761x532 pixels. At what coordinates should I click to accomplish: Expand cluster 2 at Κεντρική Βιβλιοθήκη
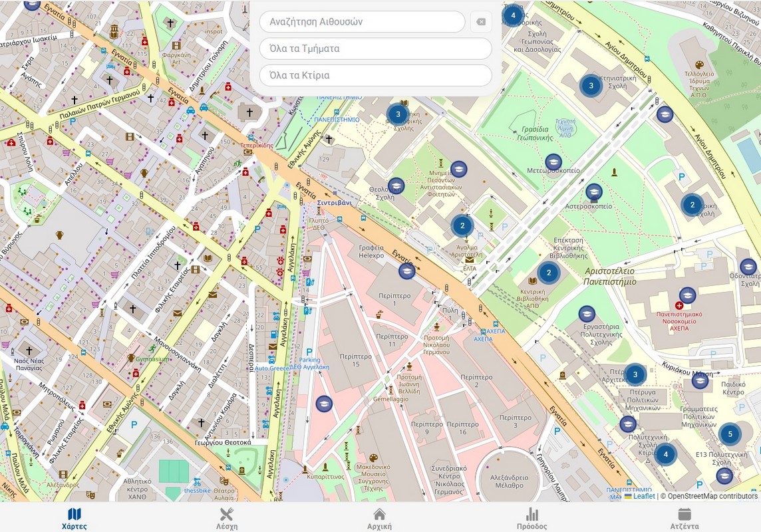(x=548, y=273)
